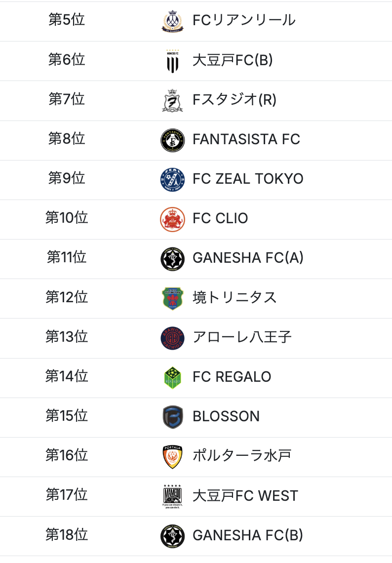The height and width of the screenshot is (563, 392).
Task: Select the 境トリニタス team name
Action: coord(235,297)
